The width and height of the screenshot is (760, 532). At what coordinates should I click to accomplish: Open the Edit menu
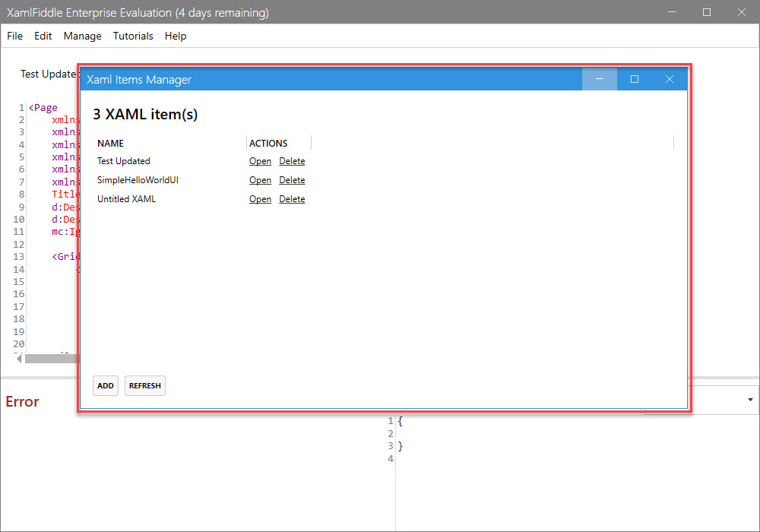click(43, 36)
